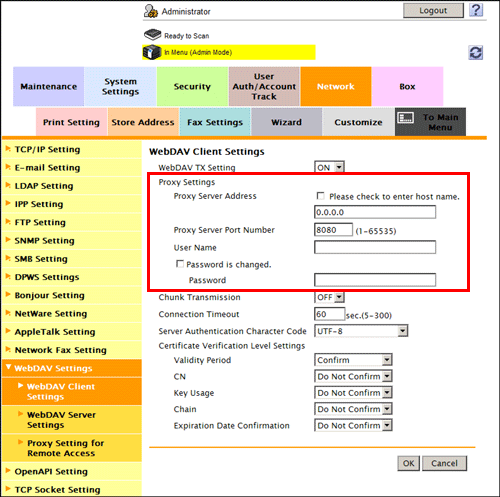Enable the host name entry checkbox

pos(320,196)
